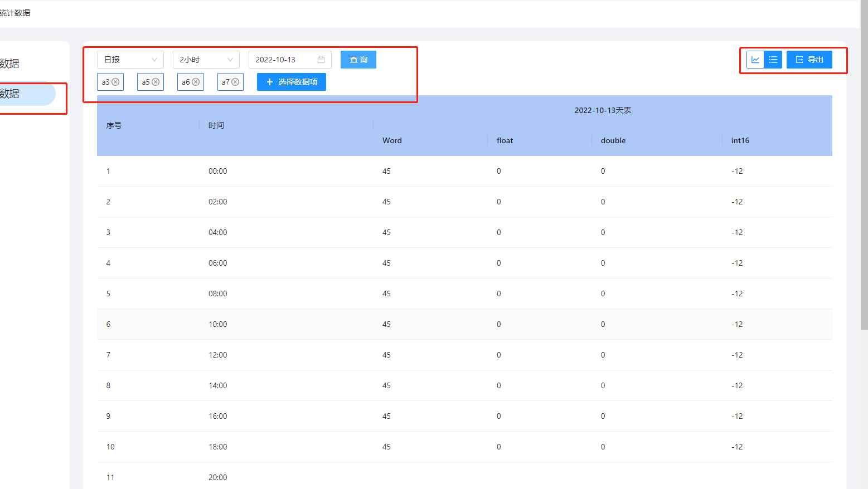
Task: Click the 20:00 time cell
Action: (218, 477)
